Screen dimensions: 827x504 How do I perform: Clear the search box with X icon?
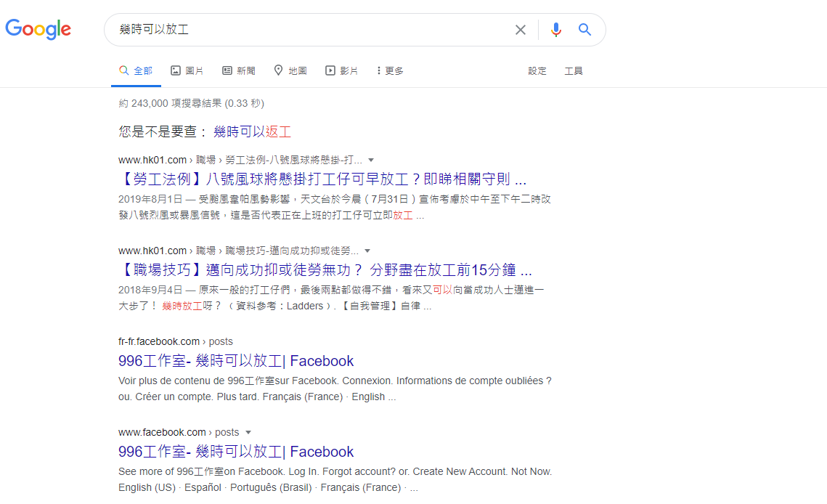coord(521,30)
